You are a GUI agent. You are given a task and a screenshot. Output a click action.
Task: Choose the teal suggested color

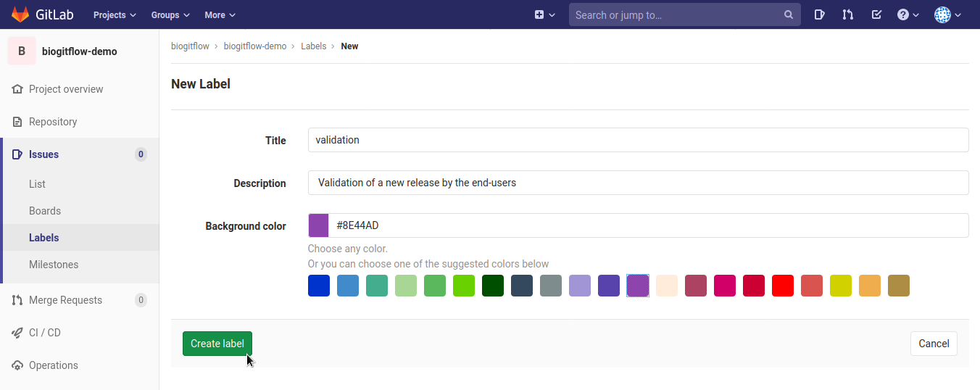(x=377, y=286)
